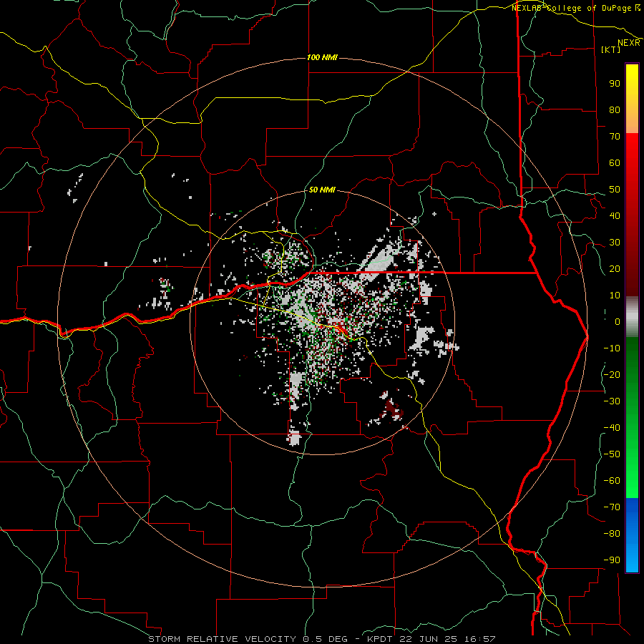Click the -40 value on velocity scale
The height and width of the screenshot is (644, 644).
612,428
